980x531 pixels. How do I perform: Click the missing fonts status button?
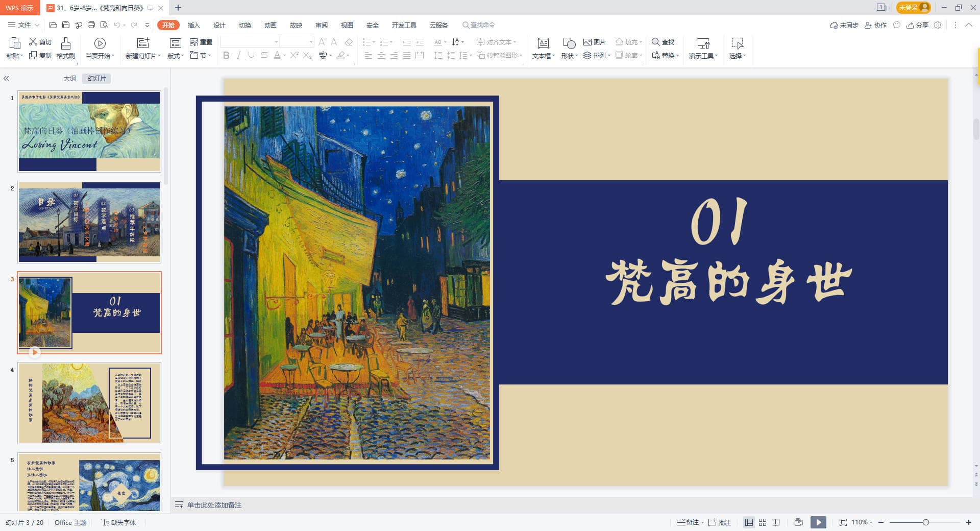tap(118, 522)
